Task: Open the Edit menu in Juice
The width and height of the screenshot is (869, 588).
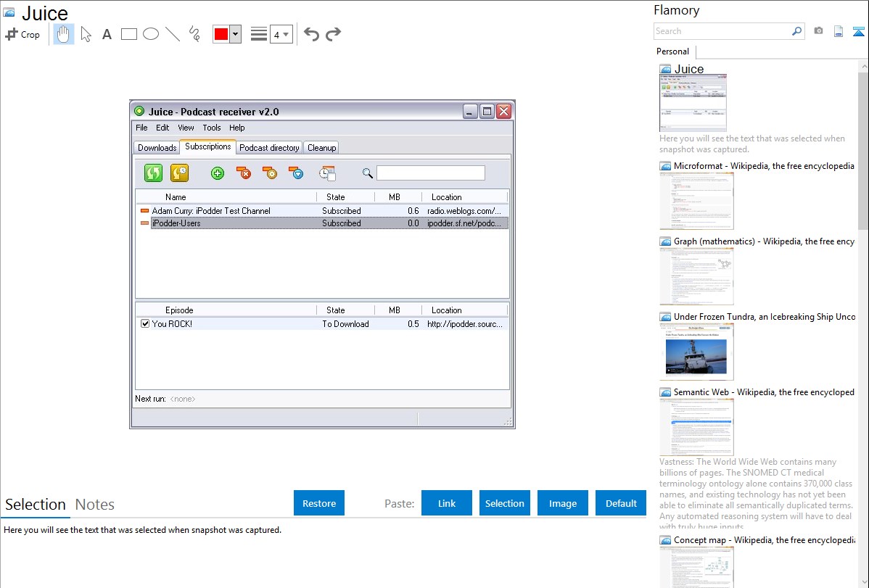Action: (x=162, y=128)
